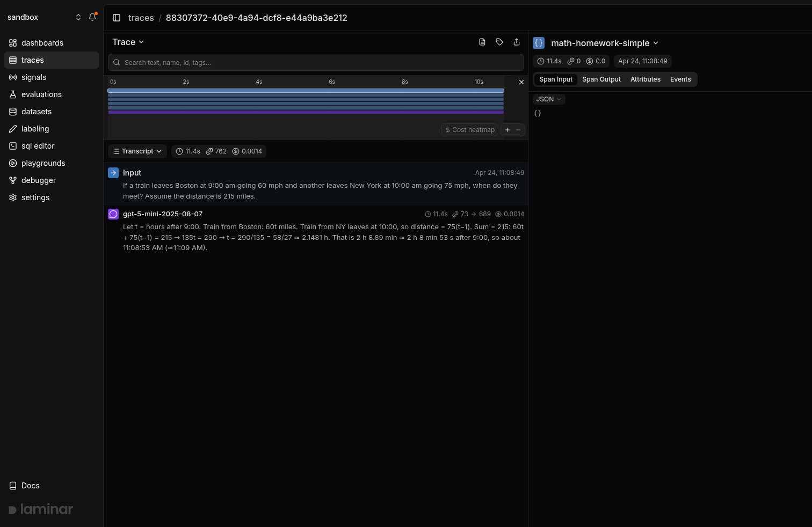Screen dimensions: 812x527
Task: Click the gpt-5-mini-2025-08-07 span title
Action: click(163, 214)
